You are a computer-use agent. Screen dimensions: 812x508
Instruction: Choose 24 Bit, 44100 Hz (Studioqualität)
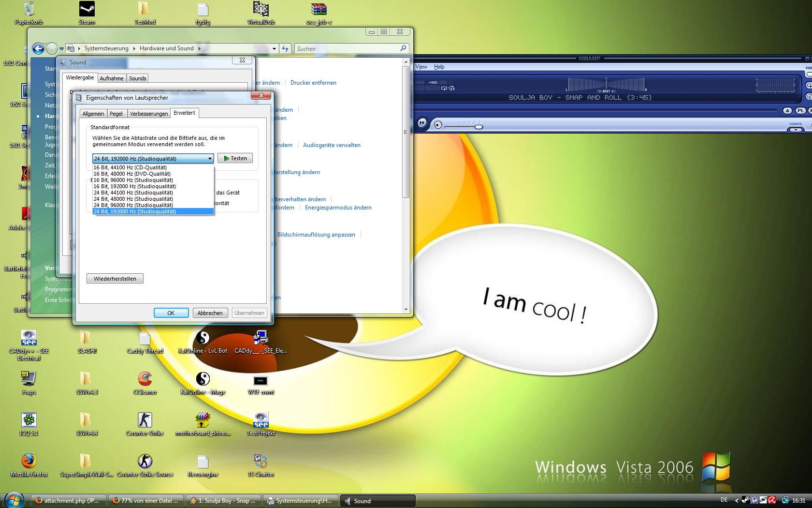pos(153,193)
